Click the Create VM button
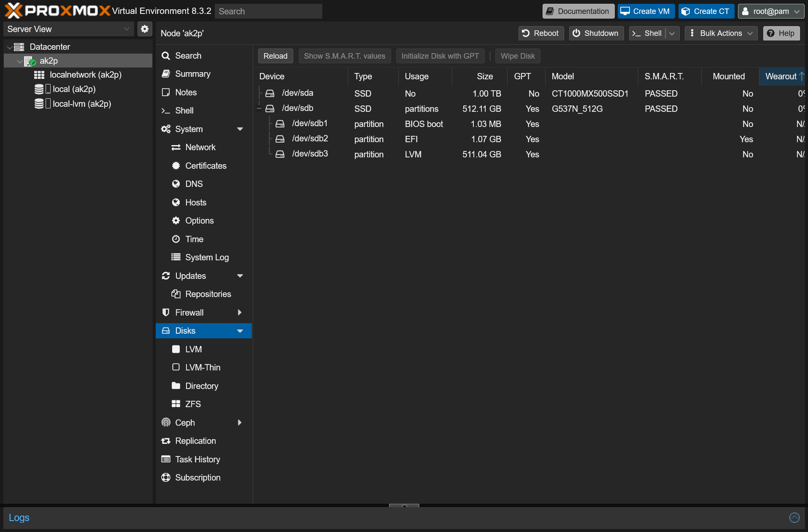The width and height of the screenshot is (808, 532). [x=646, y=11]
